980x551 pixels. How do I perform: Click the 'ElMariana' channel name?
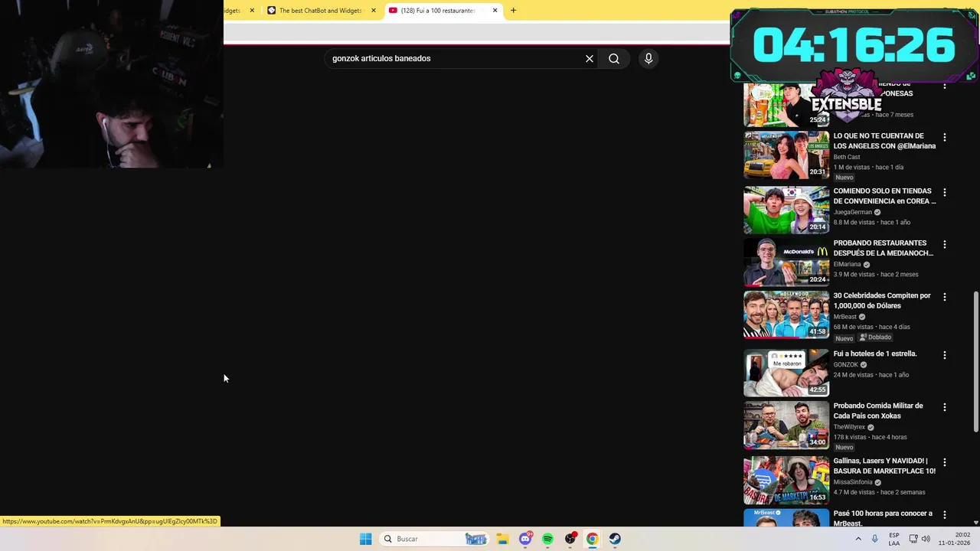pos(848,264)
